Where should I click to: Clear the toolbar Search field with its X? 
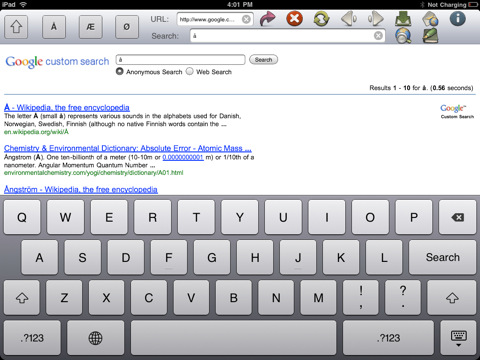pos(378,36)
